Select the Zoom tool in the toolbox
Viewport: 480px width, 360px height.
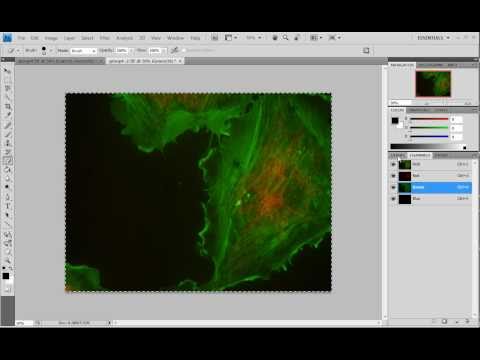7,260
